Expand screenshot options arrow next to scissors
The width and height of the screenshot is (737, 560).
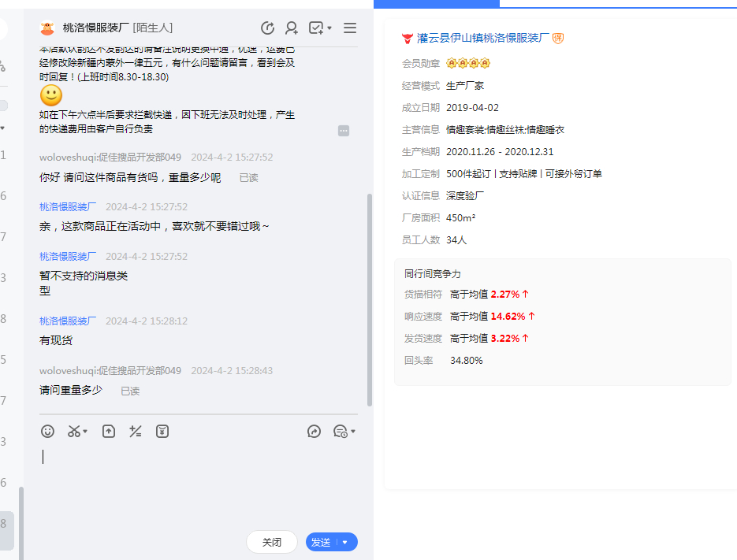click(x=85, y=432)
